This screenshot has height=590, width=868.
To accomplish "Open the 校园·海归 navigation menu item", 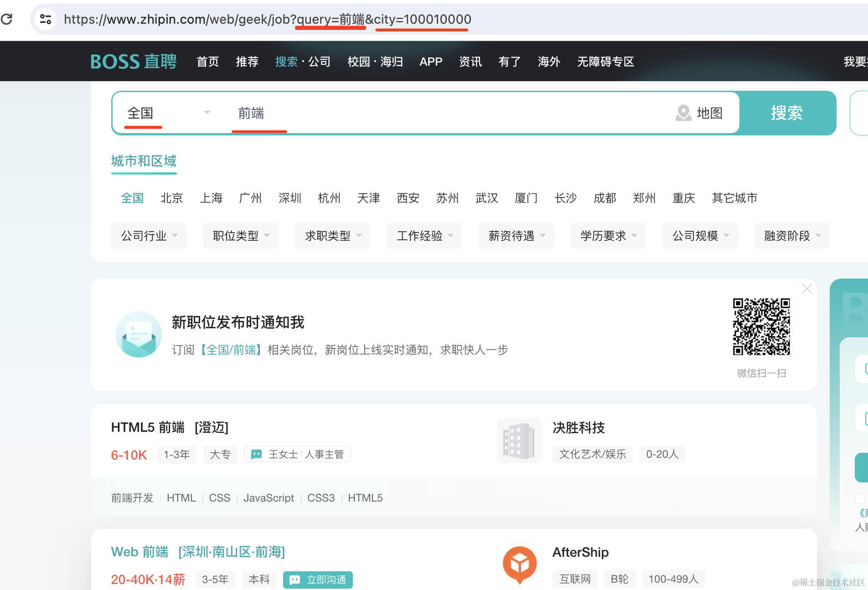I will point(375,62).
